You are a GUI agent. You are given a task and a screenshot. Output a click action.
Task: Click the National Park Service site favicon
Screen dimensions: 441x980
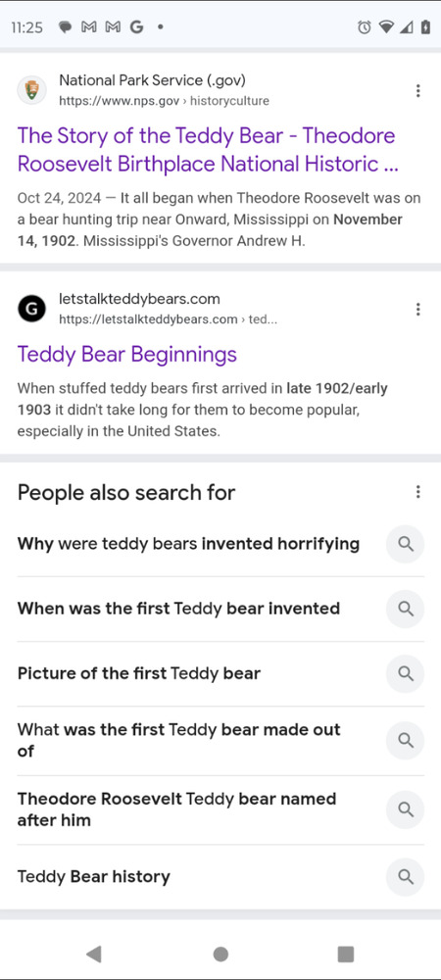31,90
